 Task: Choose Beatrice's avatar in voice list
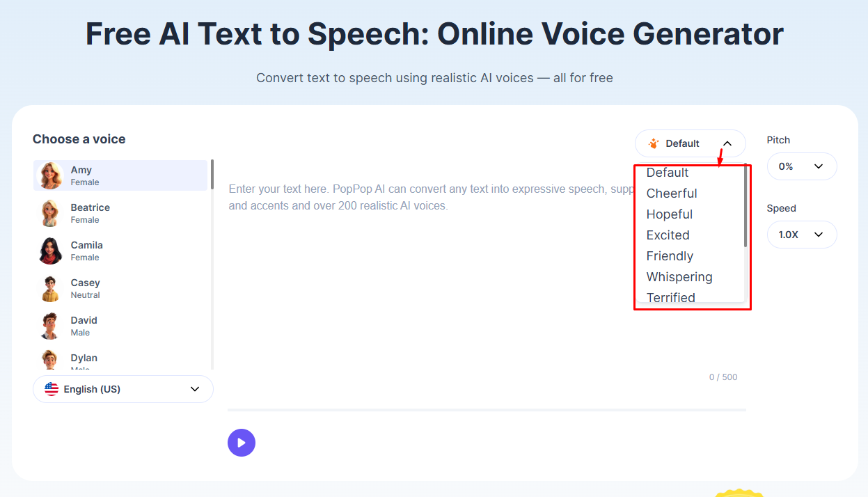[x=50, y=213]
